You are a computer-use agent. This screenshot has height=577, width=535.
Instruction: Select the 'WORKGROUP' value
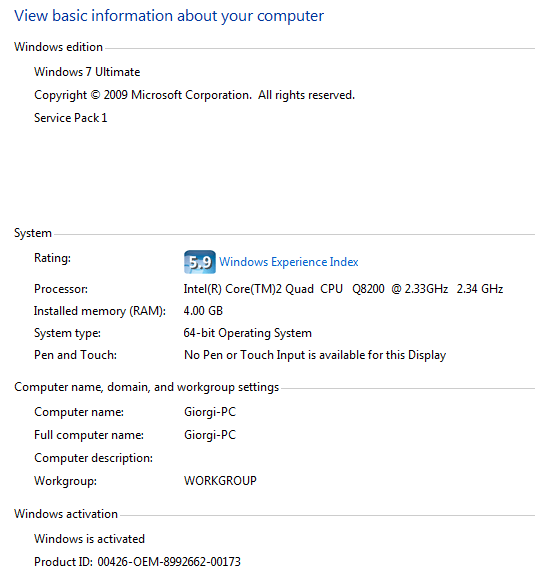point(220,481)
